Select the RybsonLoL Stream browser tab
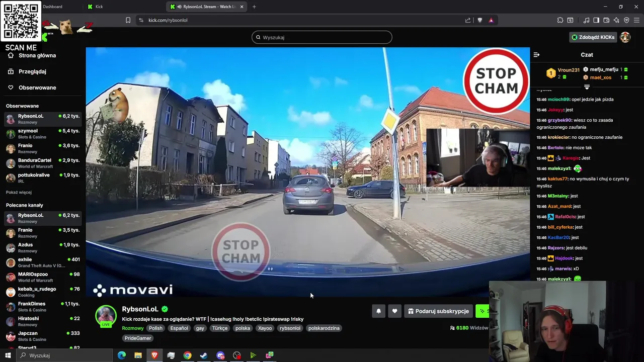Screen dimensions: 644x362 tap(206, 7)
